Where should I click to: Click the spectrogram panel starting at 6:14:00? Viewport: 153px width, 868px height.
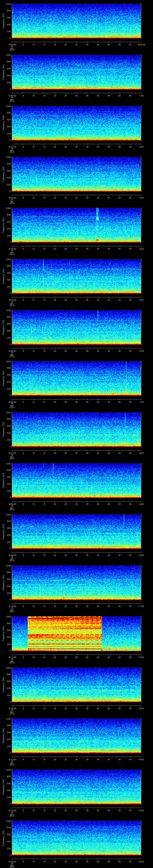(x=76, y=787)
